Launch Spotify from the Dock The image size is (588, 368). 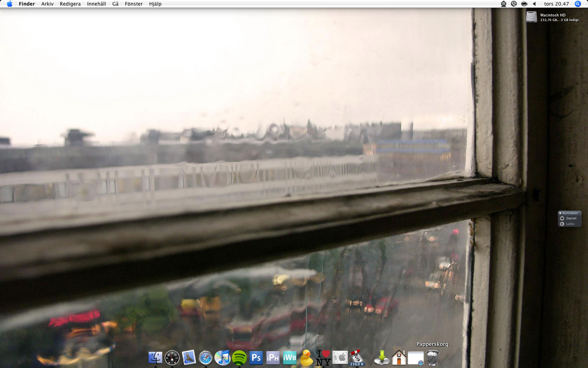(239, 358)
